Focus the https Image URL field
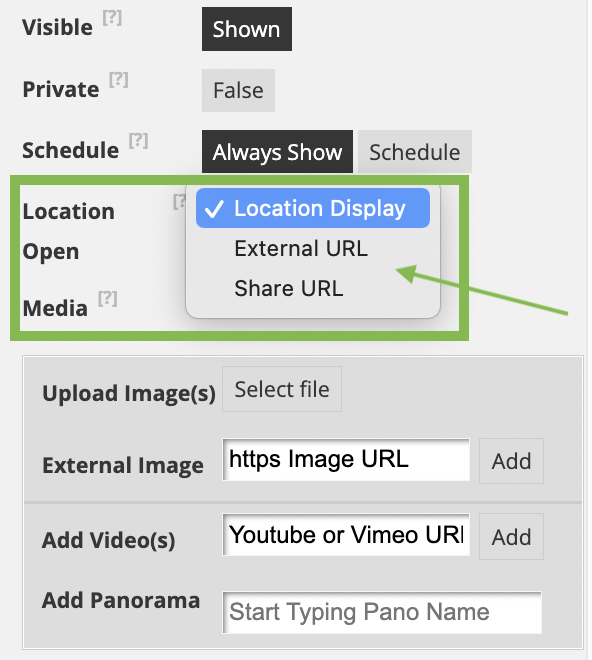 pyautogui.click(x=346, y=460)
